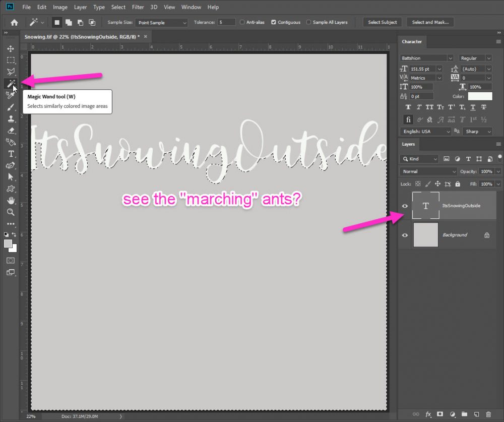This screenshot has width=504, height=422.
Task: Delete layer using the trash icon
Action: [488, 414]
